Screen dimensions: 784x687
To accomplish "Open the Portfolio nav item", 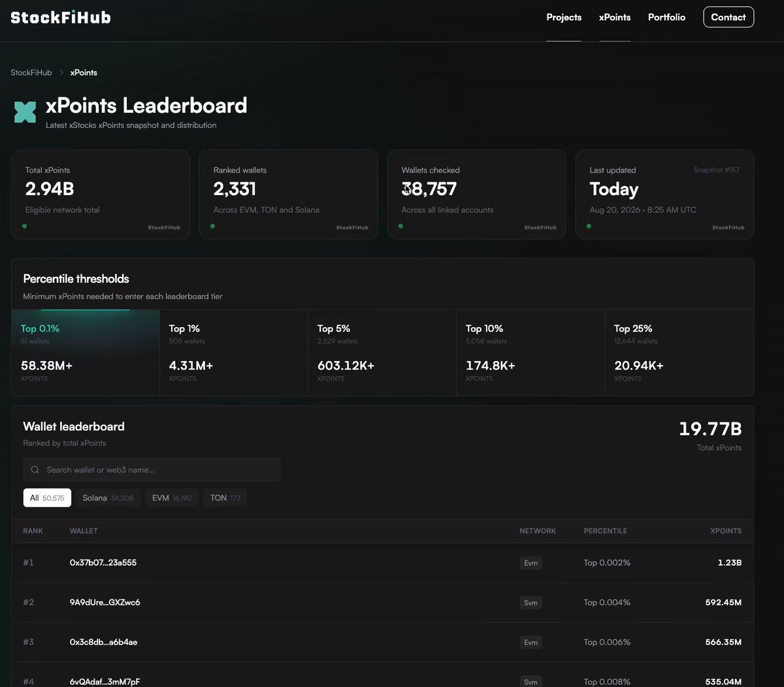I will tap(666, 17).
